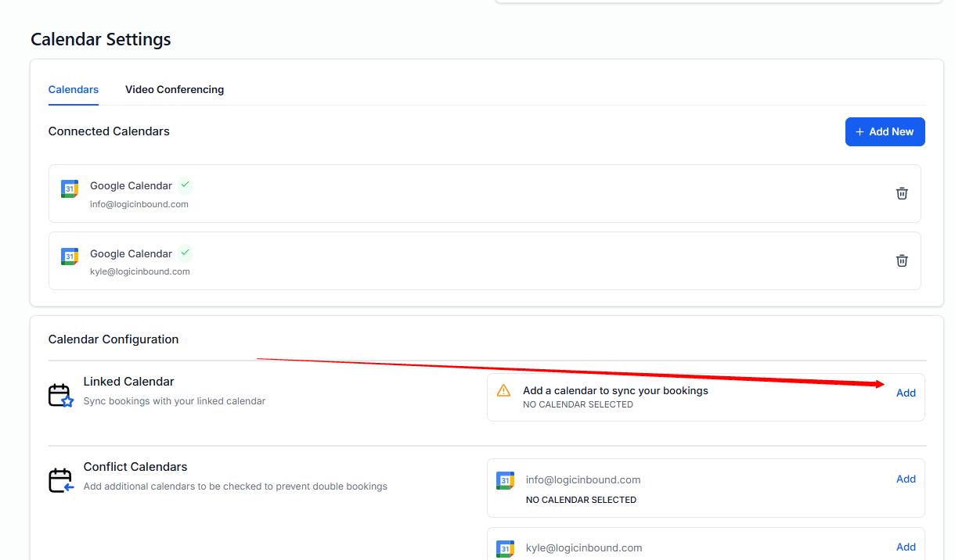Click green checkmark badge for kyle@logicinbound.com

click(185, 253)
